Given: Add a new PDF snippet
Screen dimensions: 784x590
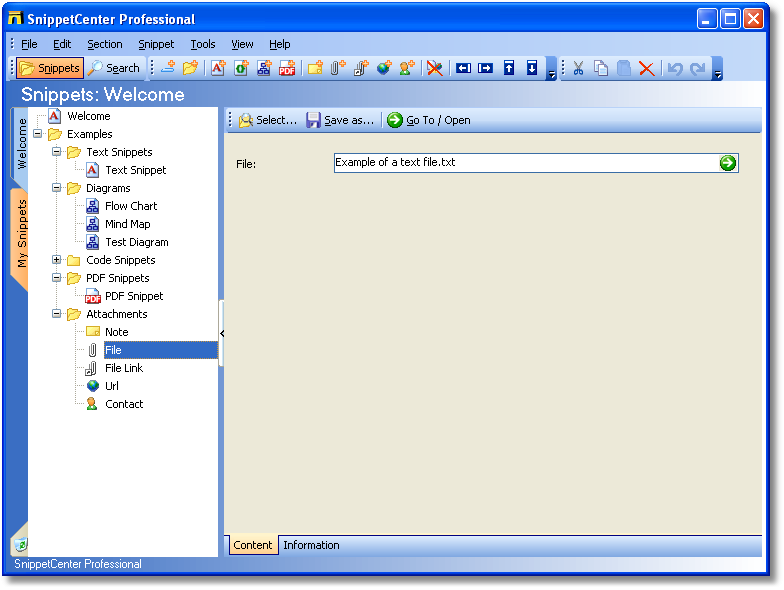Looking at the screenshot, I should tap(287, 68).
